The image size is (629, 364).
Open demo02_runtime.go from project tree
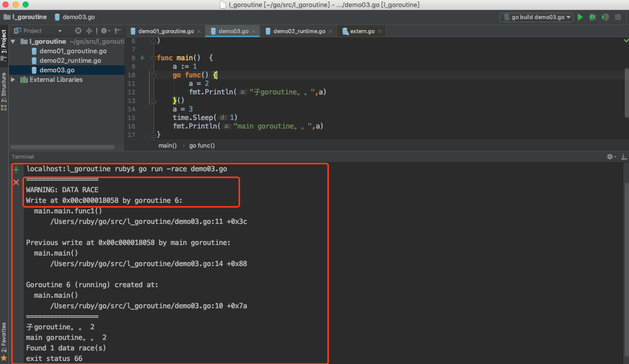(x=70, y=61)
